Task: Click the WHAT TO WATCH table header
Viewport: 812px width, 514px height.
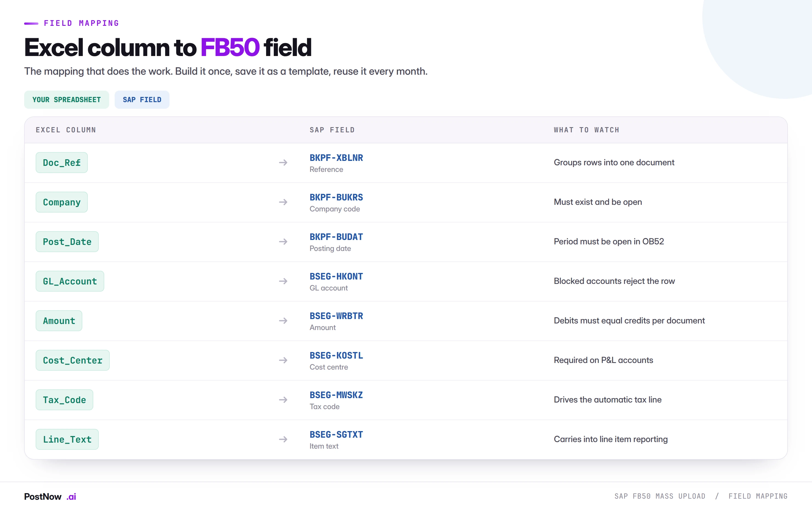Action: click(587, 130)
